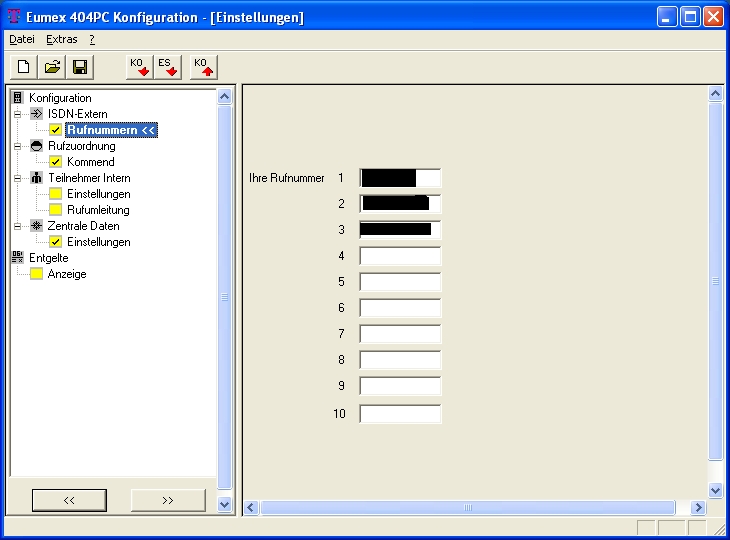Select Rufzuordnung label in tree
This screenshot has height=540, width=730.
coord(82,146)
